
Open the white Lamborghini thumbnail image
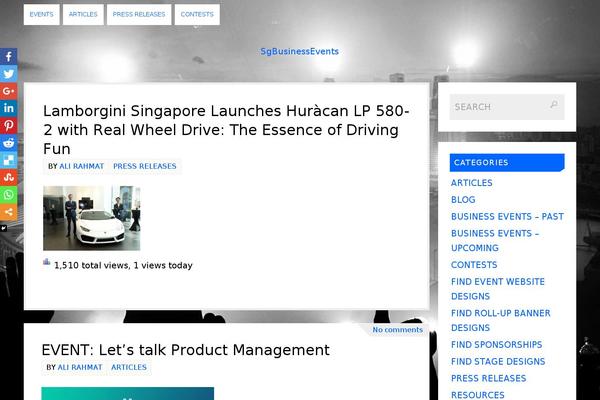click(91, 218)
